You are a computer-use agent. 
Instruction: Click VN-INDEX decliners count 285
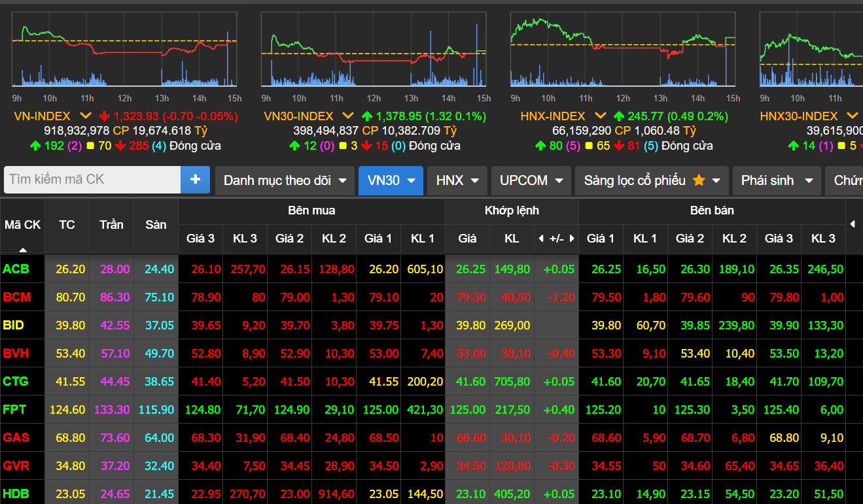click(x=139, y=146)
